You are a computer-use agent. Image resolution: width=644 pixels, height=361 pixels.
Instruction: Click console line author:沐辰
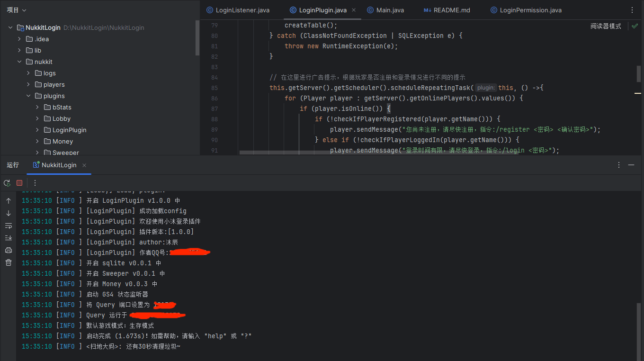click(x=100, y=242)
